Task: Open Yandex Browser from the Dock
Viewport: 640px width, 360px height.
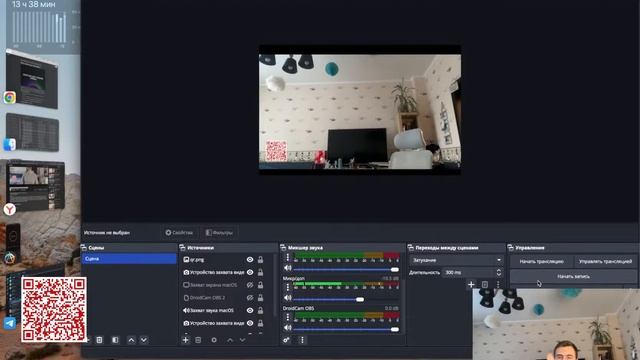Action: tap(10, 209)
